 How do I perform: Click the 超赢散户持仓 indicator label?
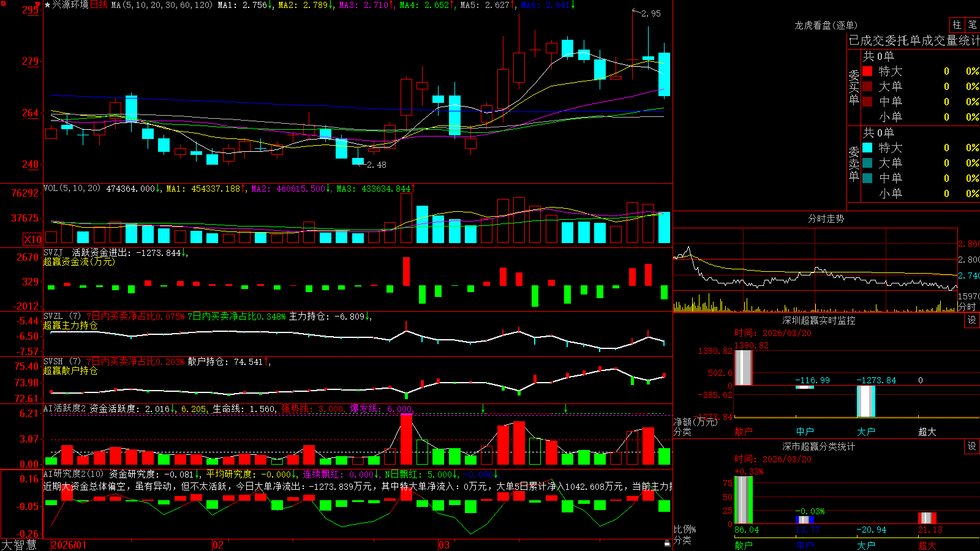[x=70, y=370]
